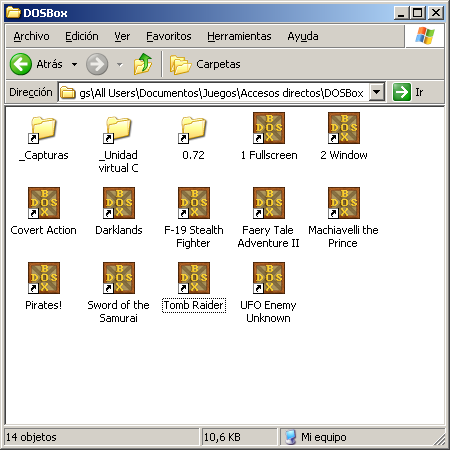Image resolution: width=450 pixels, height=450 pixels.
Task: Select the Sword of the Samurai icon
Action: [119, 278]
